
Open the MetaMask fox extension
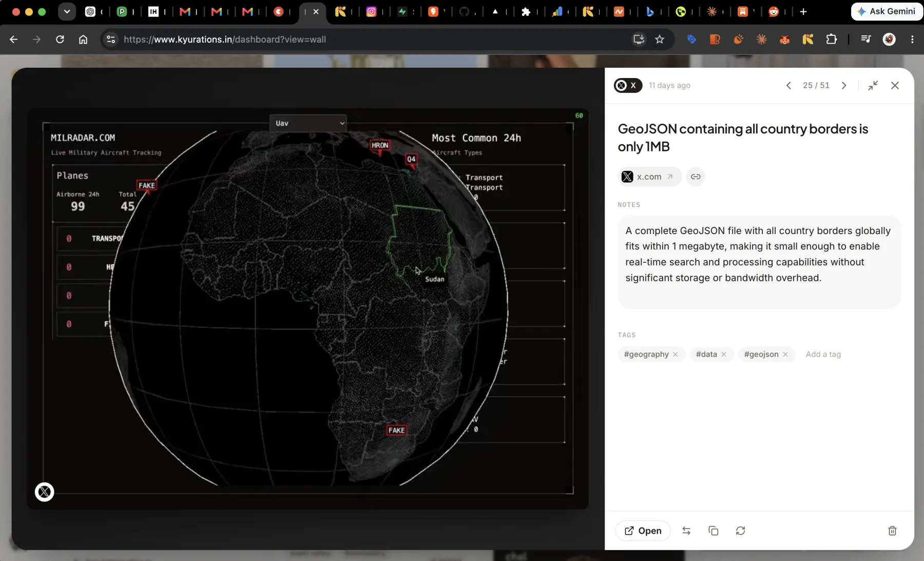(785, 40)
